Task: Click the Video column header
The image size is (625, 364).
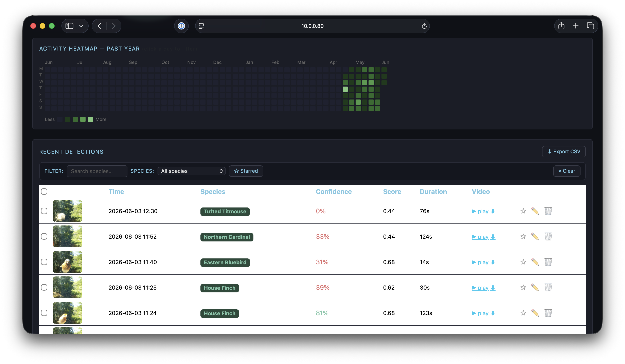Action: (481, 192)
